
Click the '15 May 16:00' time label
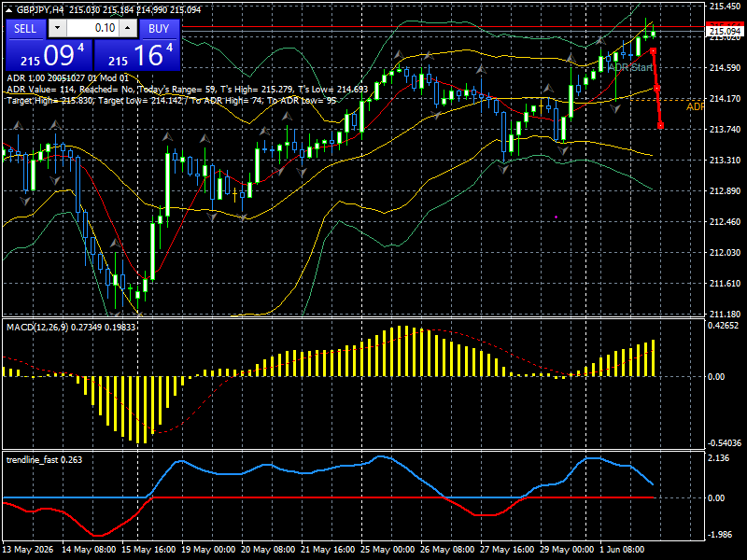[148, 550]
